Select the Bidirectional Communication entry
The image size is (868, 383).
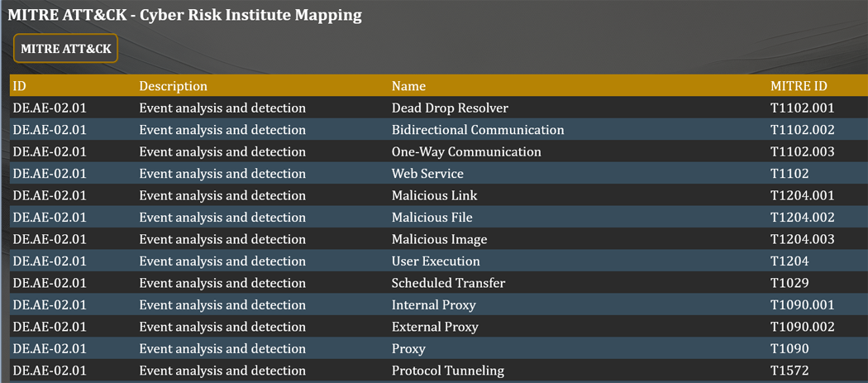(477, 130)
